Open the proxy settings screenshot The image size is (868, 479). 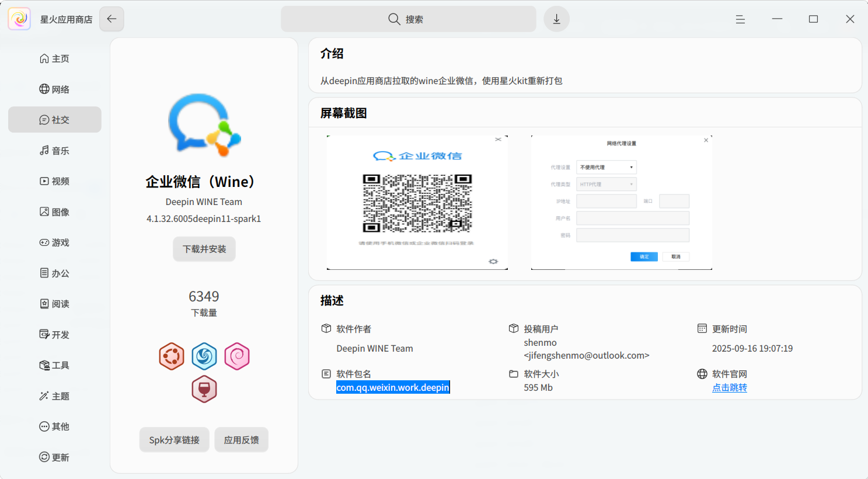click(622, 203)
